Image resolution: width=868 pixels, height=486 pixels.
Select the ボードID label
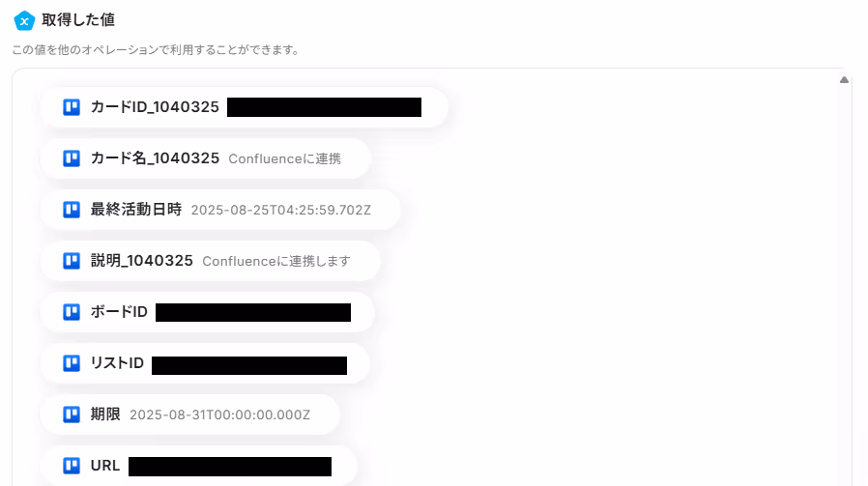coord(119,312)
